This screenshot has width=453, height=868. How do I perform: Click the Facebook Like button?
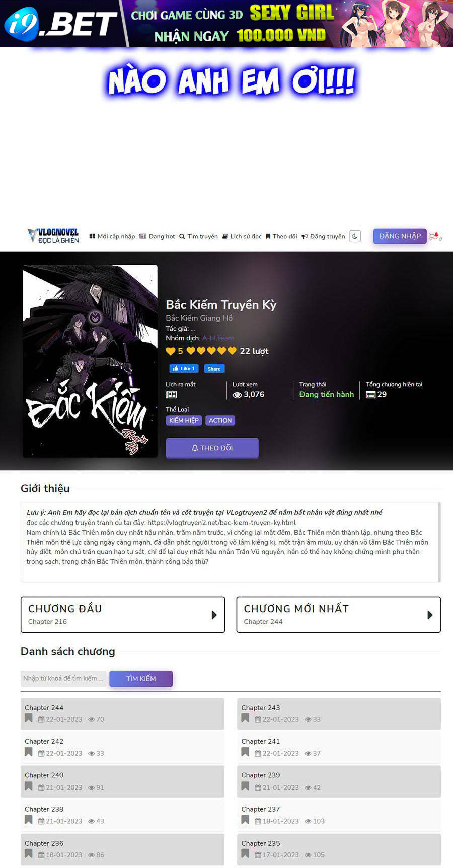point(184,369)
